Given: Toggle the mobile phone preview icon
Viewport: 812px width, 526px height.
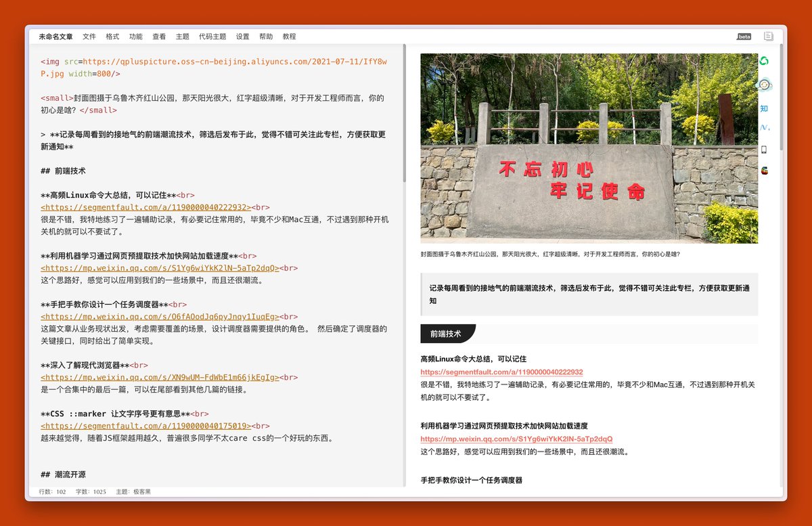Looking at the screenshot, I should click(x=764, y=150).
